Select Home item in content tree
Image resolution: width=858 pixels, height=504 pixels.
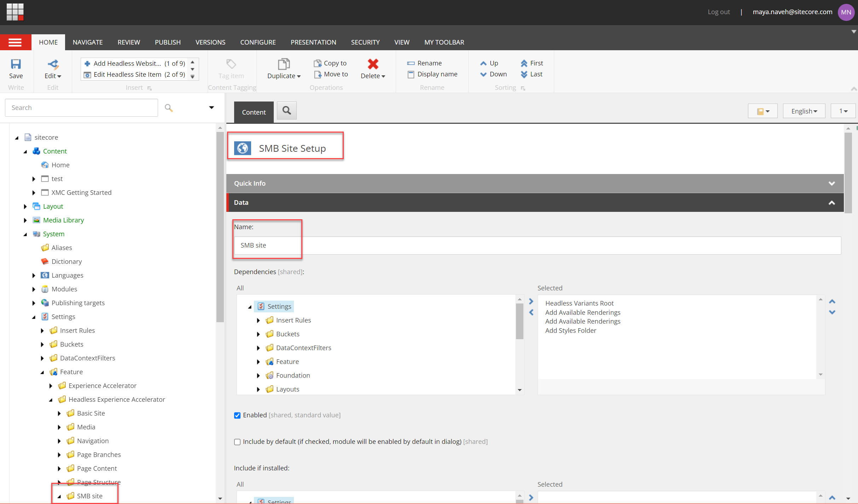[x=60, y=165]
